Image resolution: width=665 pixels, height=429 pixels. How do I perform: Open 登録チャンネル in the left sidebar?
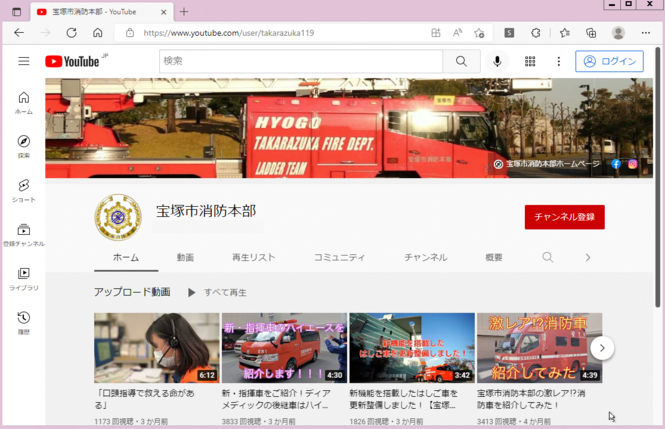(x=24, y=235)
